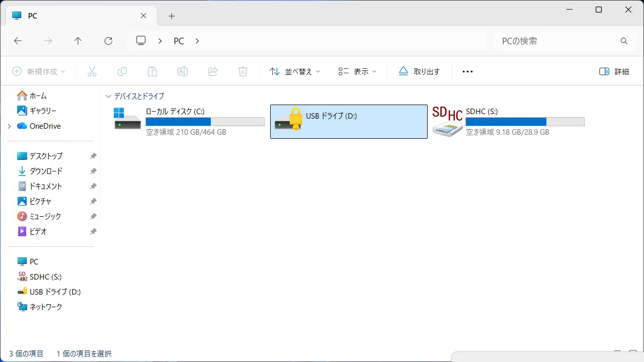Expand the OneDrive tree node
The height and width of the screenshot is (362, 644).
coord(9,126)
